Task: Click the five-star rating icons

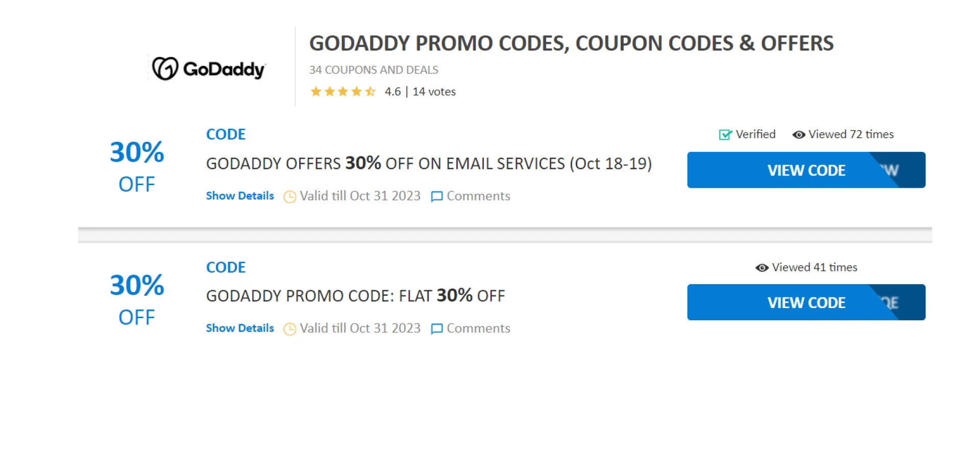Action: (342, 92)
